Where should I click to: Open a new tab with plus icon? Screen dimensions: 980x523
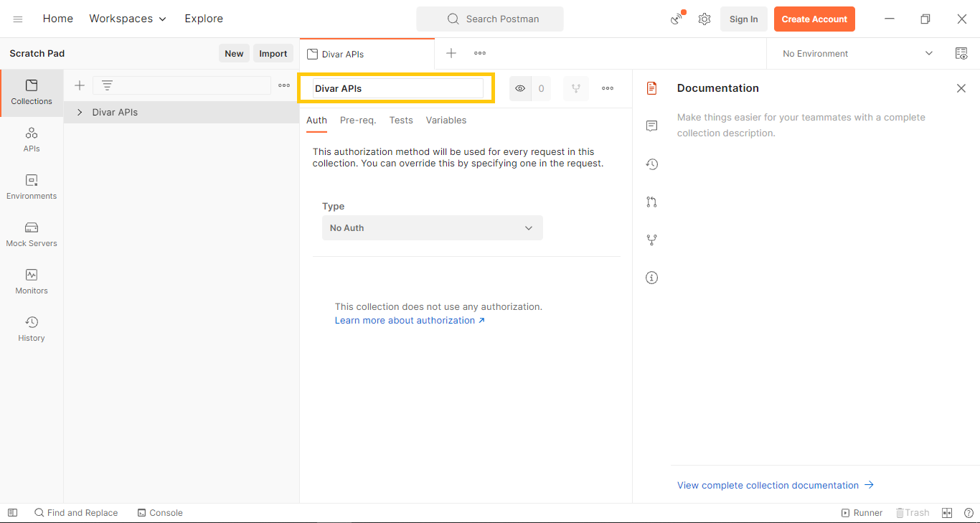point(451,53)
